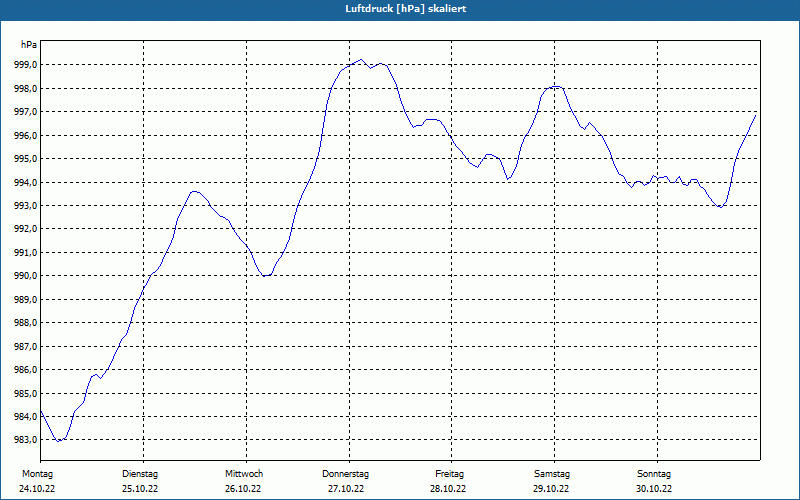
Task: Click the 991,0 y-axis value
Action: 26,253
